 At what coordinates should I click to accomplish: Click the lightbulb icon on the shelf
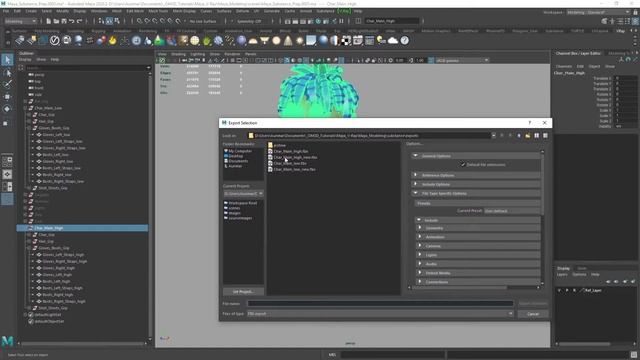point(381,40)
